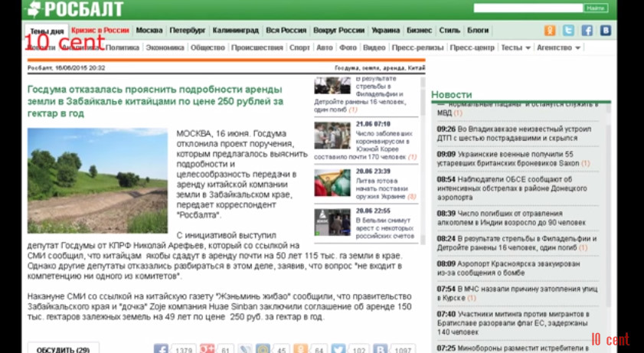Select Пресс-релизы in the submenu

(x=417, y=47)
